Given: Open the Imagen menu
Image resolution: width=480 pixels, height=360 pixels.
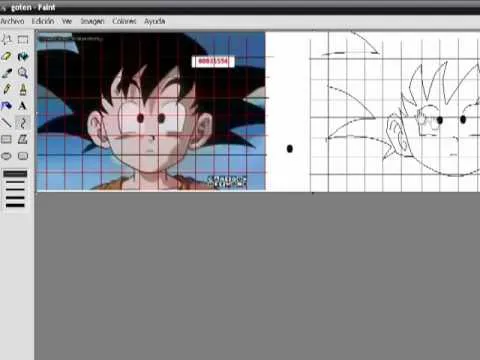Looking at the screenshot, I should [x=92, y=21].
